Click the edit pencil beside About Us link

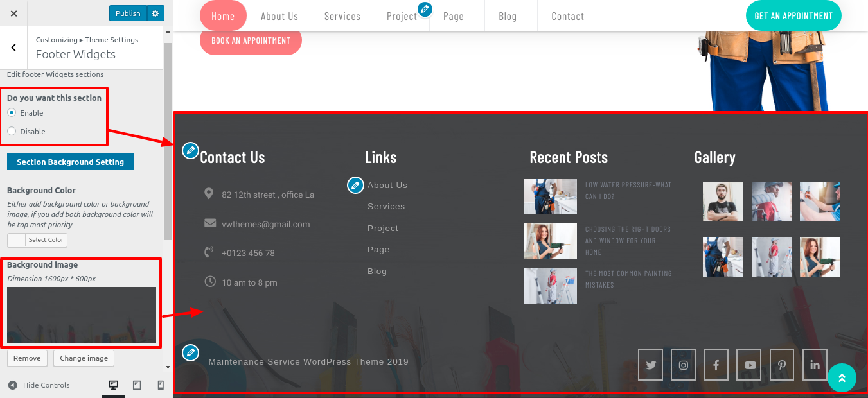click(355, 186)
